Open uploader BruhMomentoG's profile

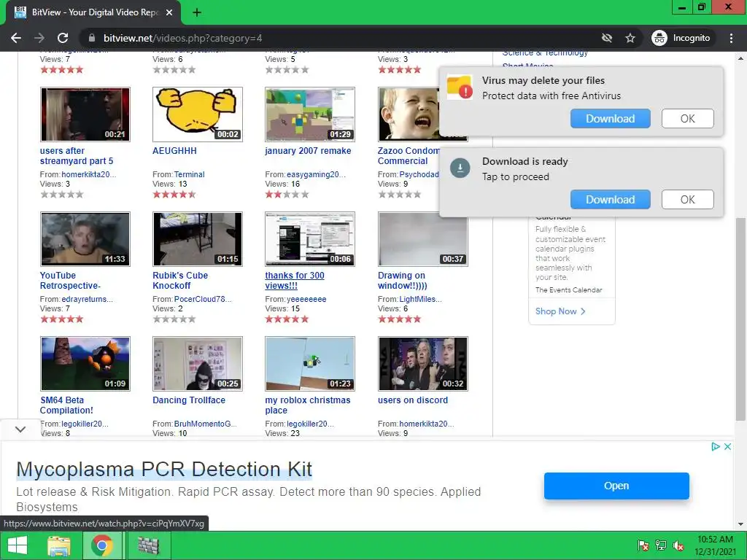coord(205,424)
